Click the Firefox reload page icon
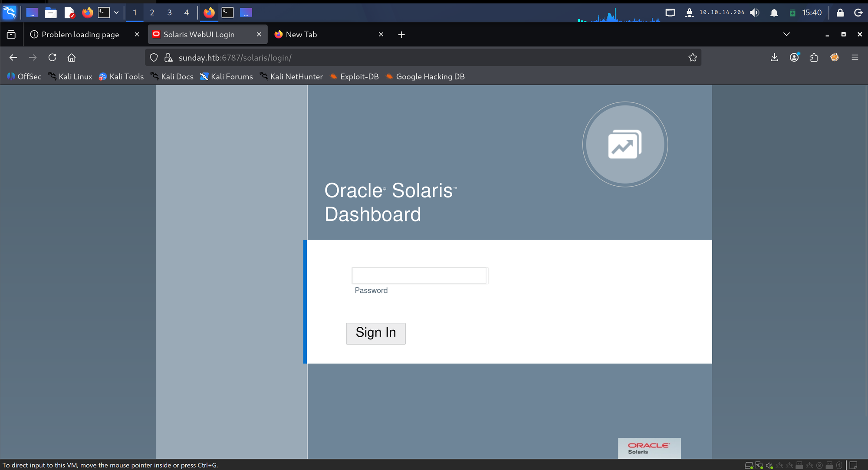Image resolution: width=868 pixels, height=470 pixels. [x=53, y=57]
